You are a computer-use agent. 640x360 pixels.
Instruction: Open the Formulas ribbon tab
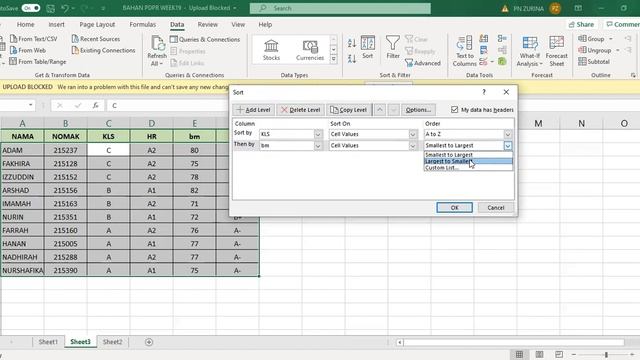[142, 24]
